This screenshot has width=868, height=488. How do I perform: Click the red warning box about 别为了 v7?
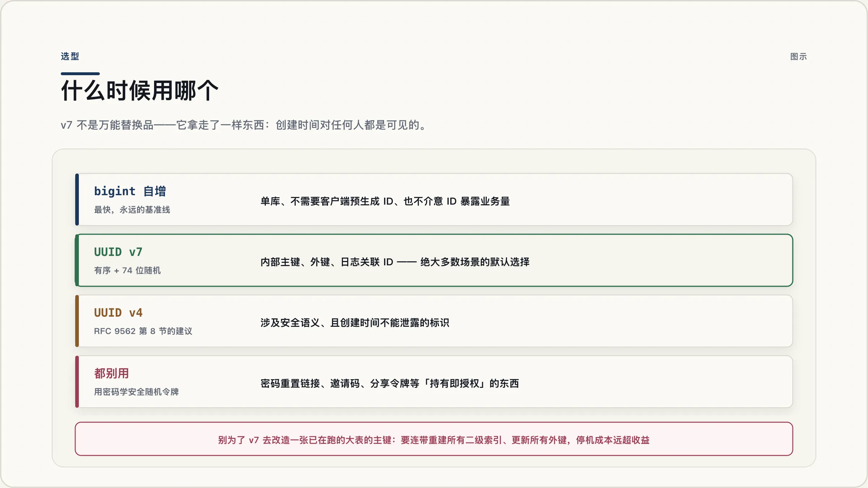click(434, 439)
